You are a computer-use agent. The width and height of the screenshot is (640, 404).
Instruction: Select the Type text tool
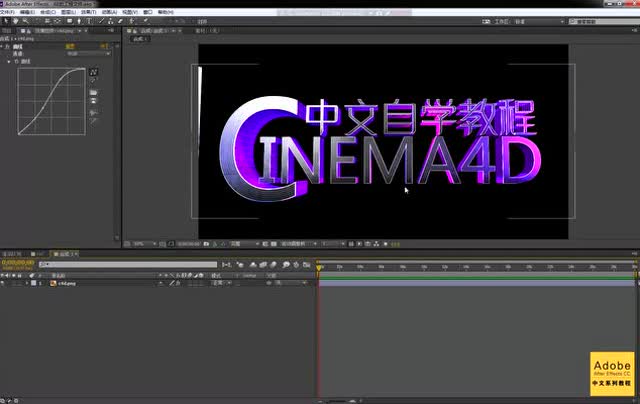point(89,21)
